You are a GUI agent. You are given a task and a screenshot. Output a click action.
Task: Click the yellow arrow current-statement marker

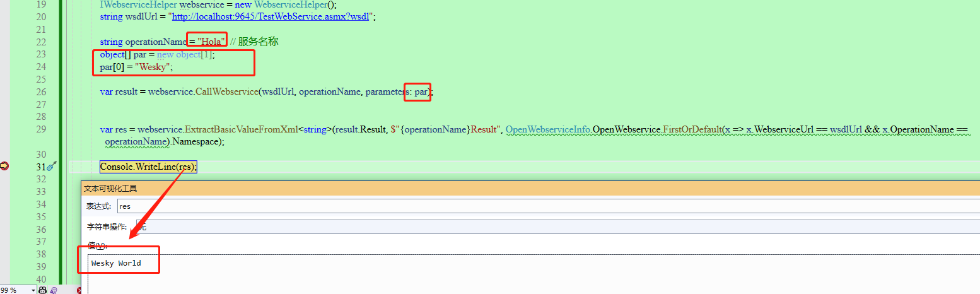(x=5, y=166)
